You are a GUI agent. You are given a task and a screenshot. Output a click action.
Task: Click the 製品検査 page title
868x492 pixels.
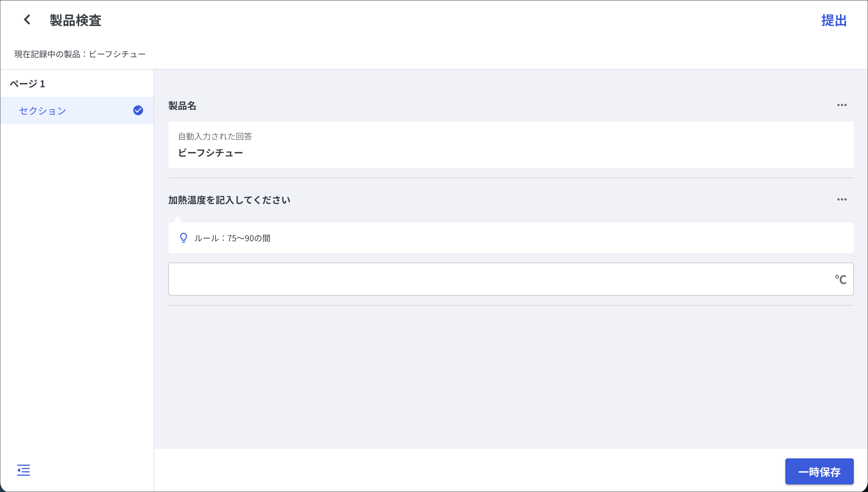click(75, 20)
